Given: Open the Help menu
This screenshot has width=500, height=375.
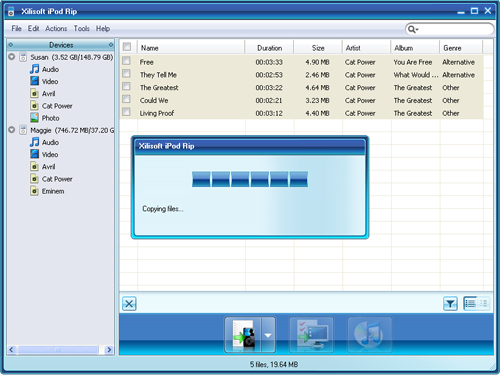Looking at the screenshot, I should tap(103, 29).
